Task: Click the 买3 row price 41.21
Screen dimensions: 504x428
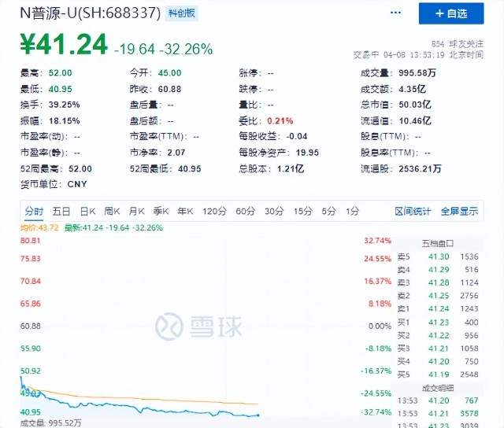Action: click(x=439, y=349)
